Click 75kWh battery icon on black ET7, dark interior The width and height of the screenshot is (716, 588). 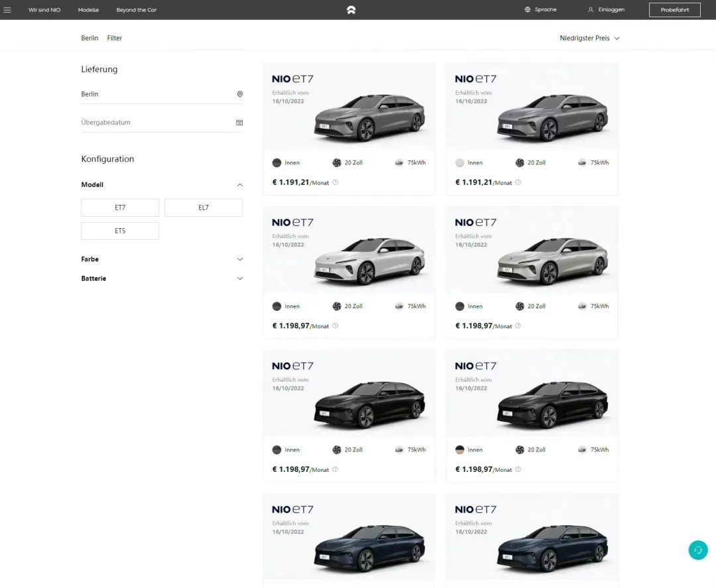[x=399, y=449]
